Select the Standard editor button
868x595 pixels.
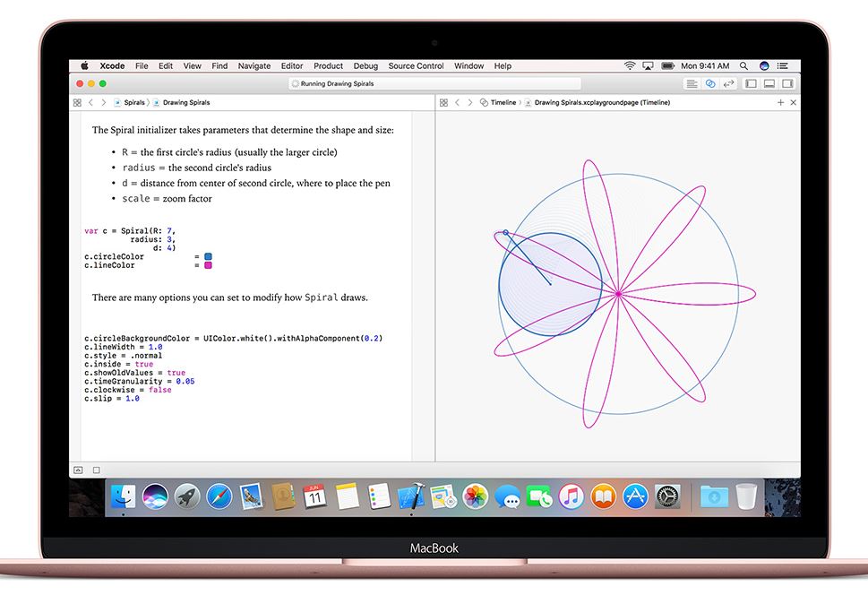pyautogui.click(x=692, y=83)
